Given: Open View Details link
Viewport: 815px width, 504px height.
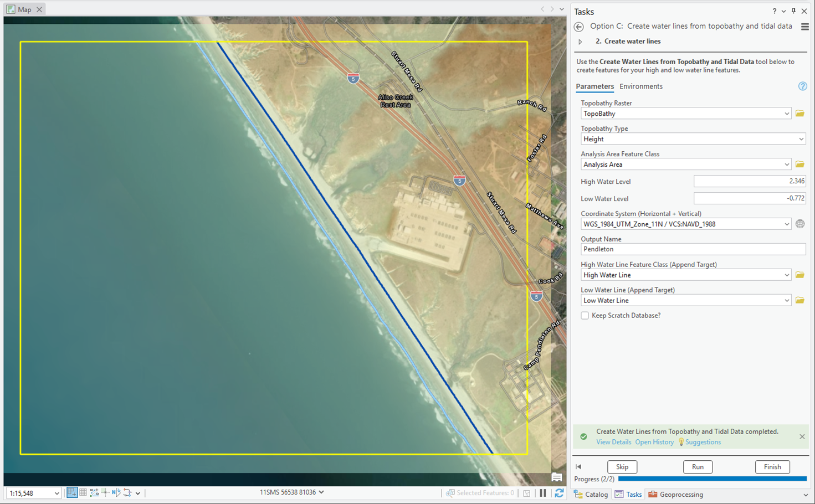Looking at the screenshot, I should pyautogui.click(x=613, y=442).
